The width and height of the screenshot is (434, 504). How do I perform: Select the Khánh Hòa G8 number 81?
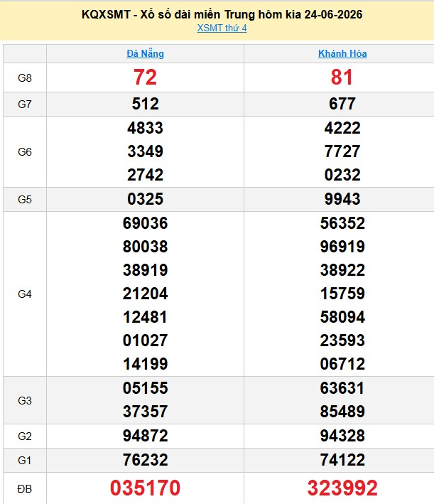click(342, 77)
